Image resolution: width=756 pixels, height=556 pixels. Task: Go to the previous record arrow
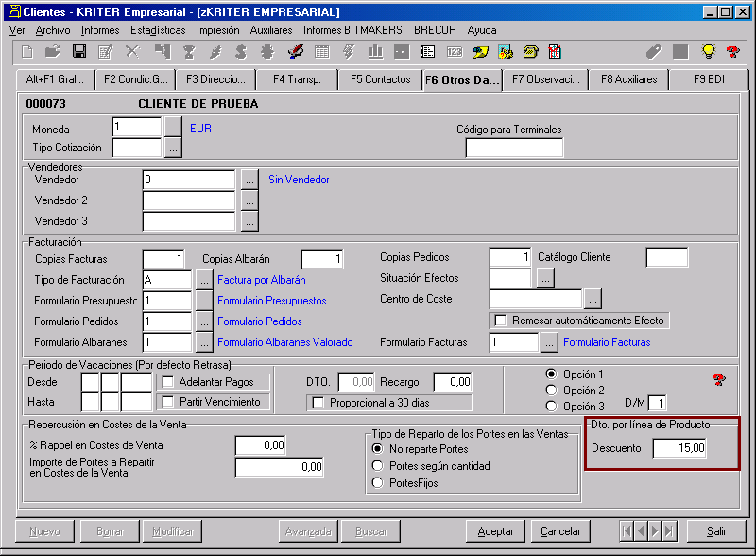641,531
